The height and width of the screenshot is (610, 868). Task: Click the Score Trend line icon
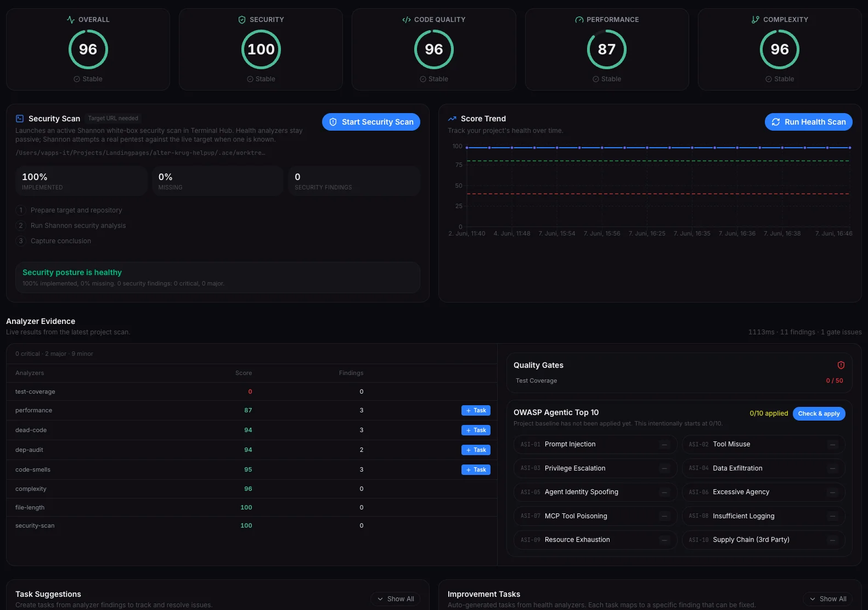(452, 119)
